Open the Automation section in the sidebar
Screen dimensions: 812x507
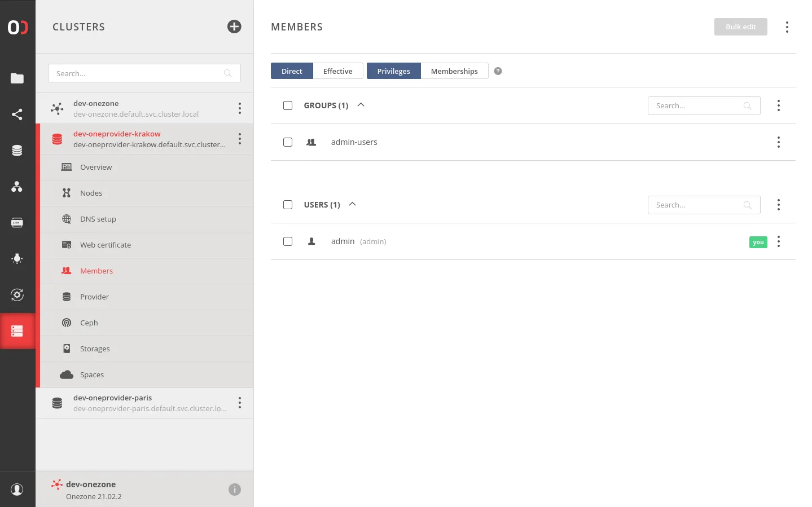[18, 294]
